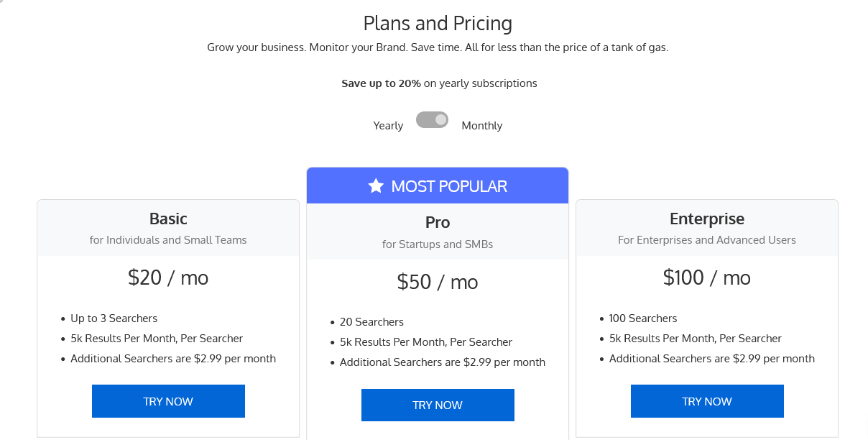
Task: Click the $50 / mo price
Action: pos(438,281)
